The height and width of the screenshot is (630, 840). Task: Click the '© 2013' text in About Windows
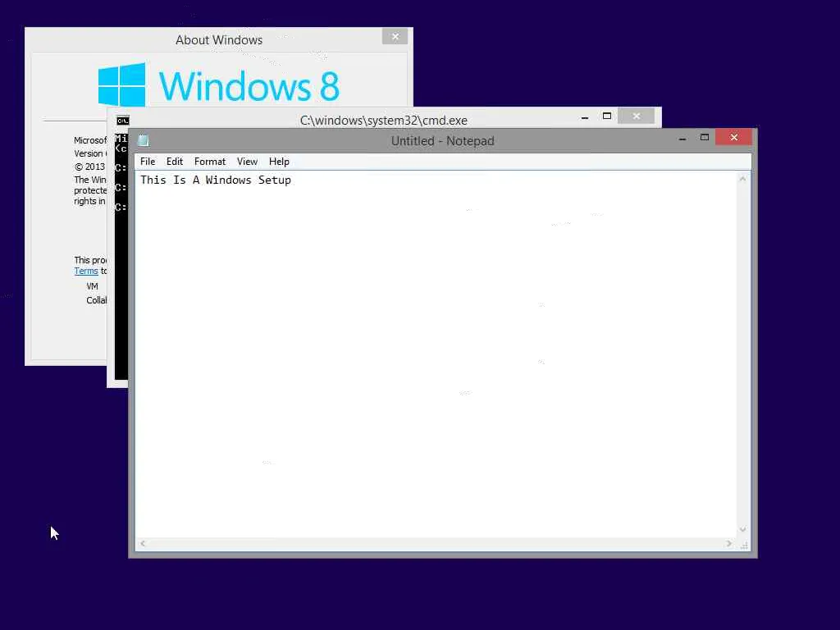point(89,167)
